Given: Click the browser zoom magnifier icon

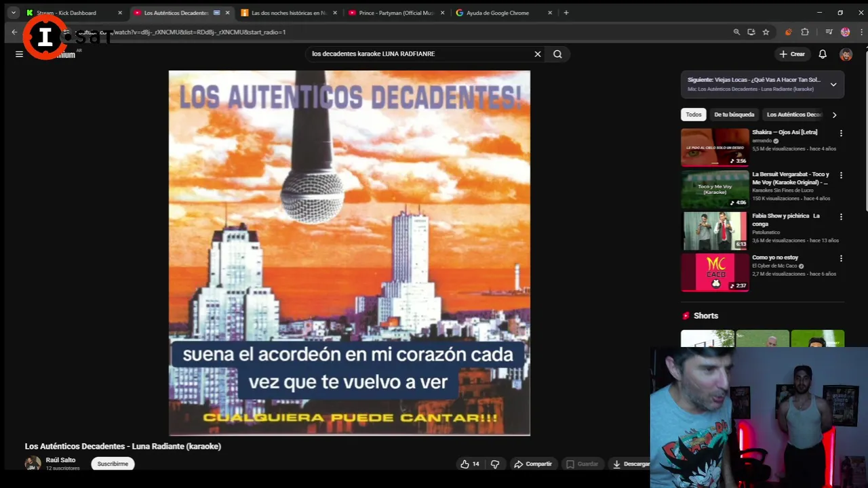Looking at the screenshot, I should coord(736,32).
